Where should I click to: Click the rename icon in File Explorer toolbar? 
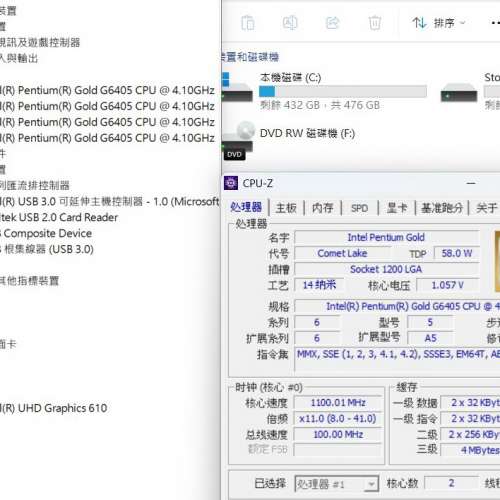point(290,23)
